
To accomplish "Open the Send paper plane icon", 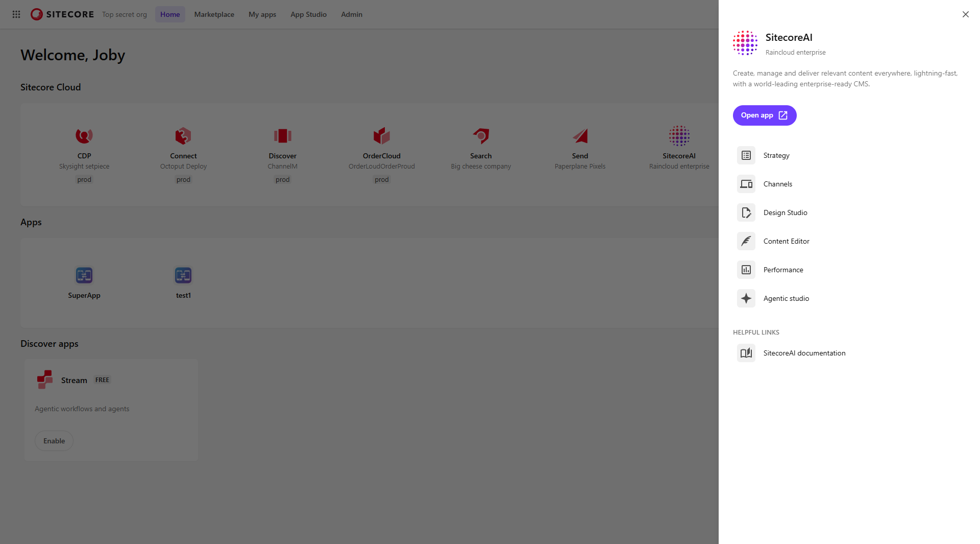I will click(580, 136).
